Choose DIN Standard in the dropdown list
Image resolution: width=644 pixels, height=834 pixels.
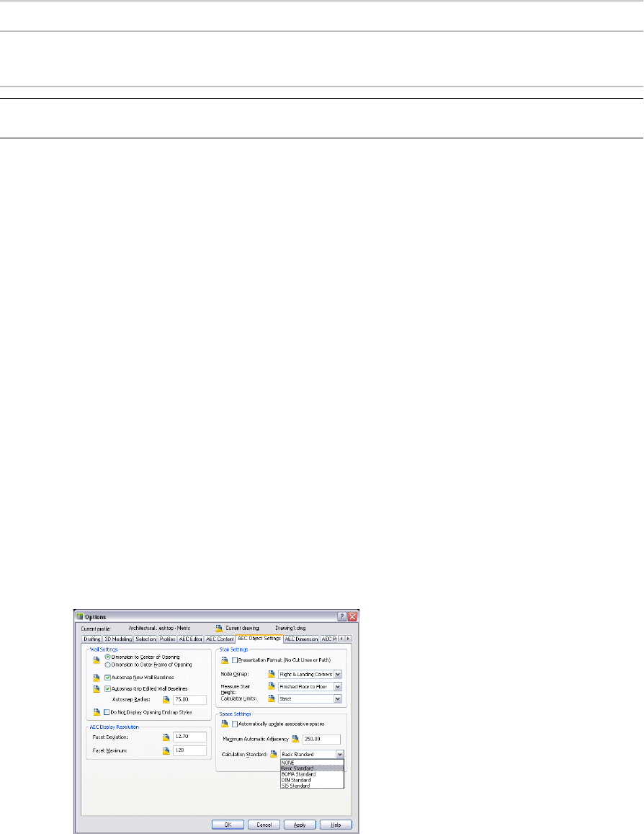coord(312,780)
